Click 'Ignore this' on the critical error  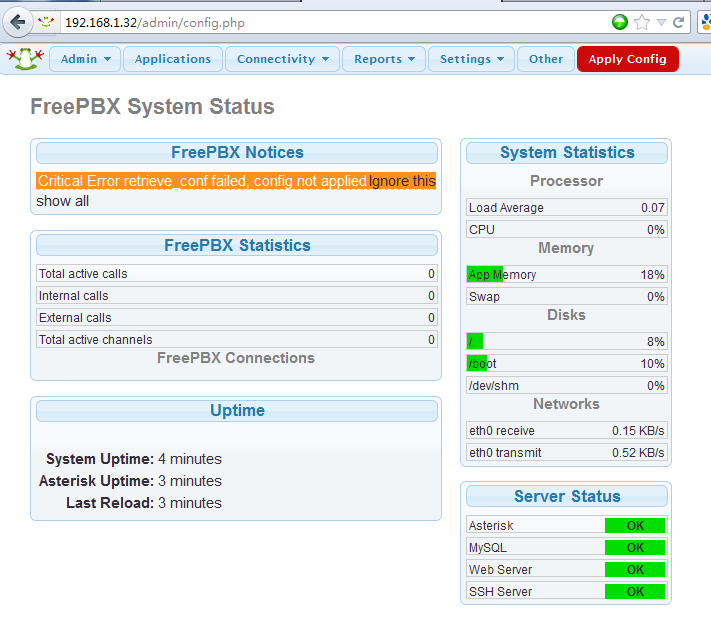tap(402, 181)
